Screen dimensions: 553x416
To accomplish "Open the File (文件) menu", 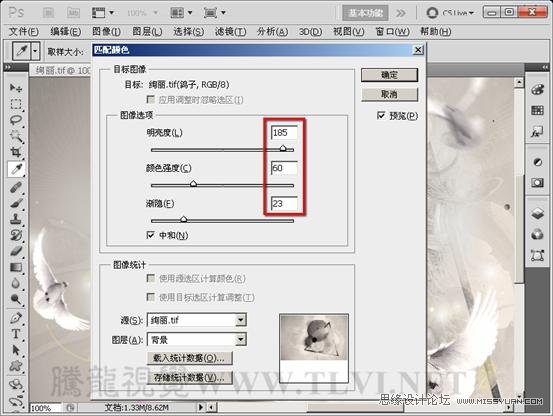I will coord(23,32).
